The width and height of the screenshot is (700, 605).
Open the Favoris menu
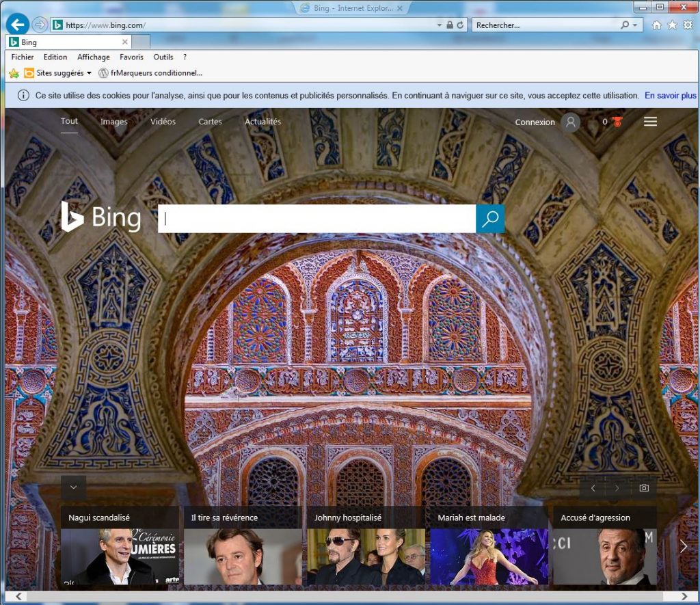[x=131, y=57]
